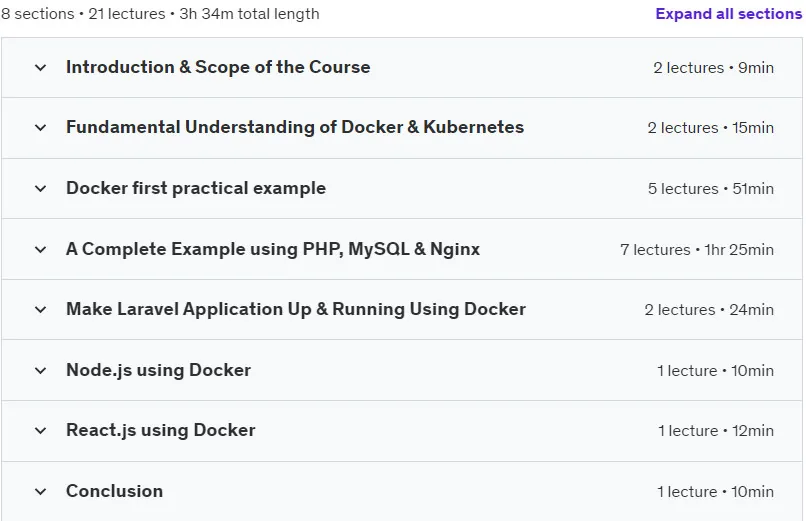Image resolution: width=806 pixels, height=521 pixels.
Task: Open the Introduction & Scope of the Course title
Action: (218, 67)
